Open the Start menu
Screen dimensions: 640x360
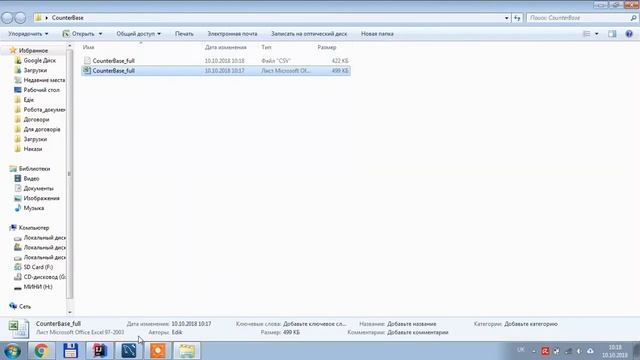(x=12, y=351)
